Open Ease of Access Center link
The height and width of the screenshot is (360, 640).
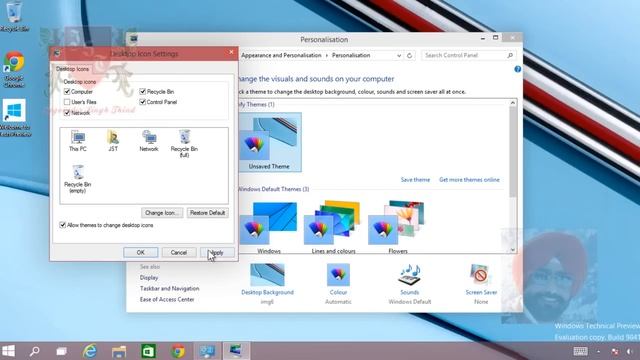point(167,300)
